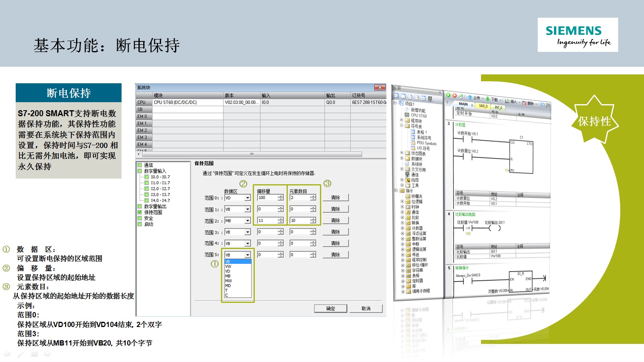Image resolution: width=644 pixels, height=362 pixels.
Task: Toggle the I2.0 - I2.7 checkbox
Action: tap(147, 189)
